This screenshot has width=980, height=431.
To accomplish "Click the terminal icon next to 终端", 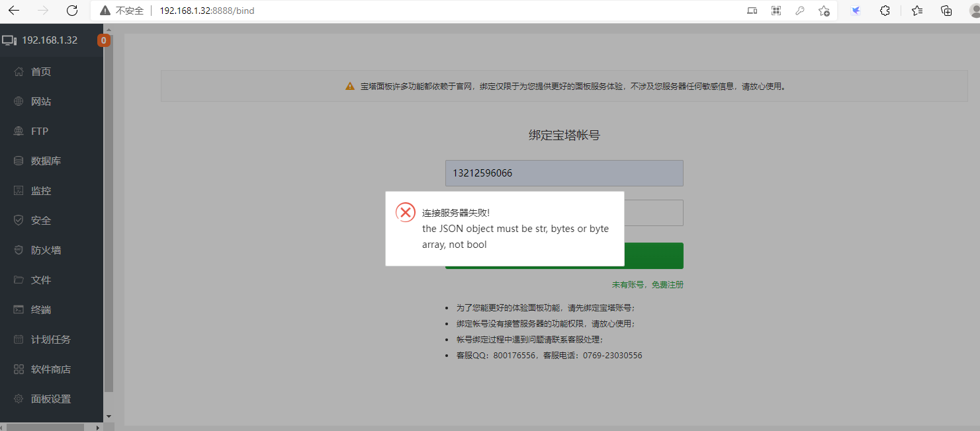I will [19, 309].
